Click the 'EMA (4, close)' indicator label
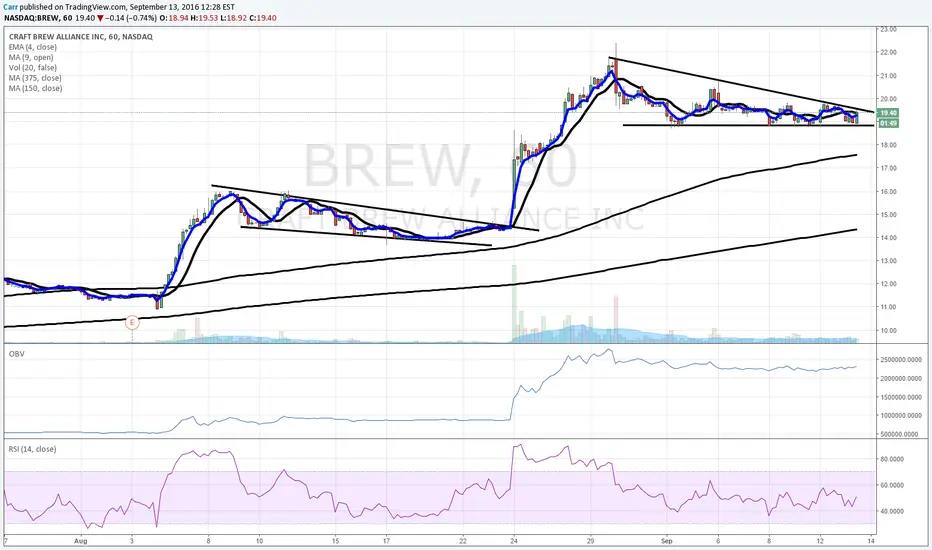The image size is (932, 550). (33, 47)
